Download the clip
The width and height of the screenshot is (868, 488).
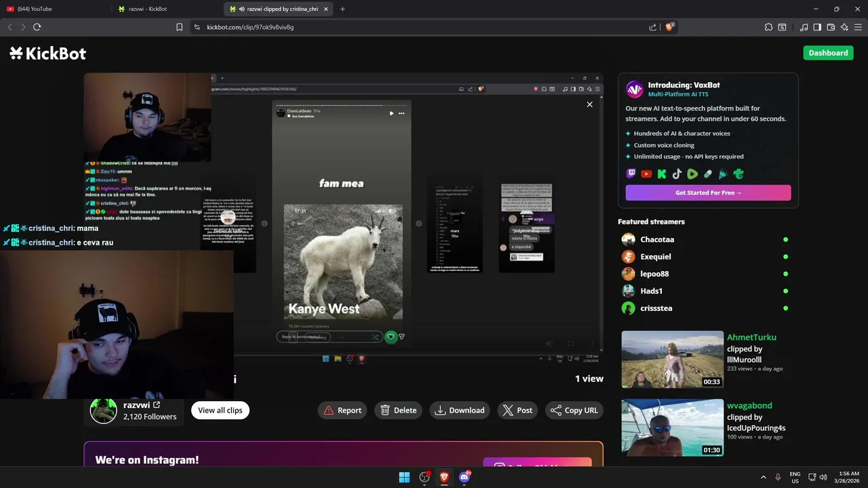tap(460, 410)
